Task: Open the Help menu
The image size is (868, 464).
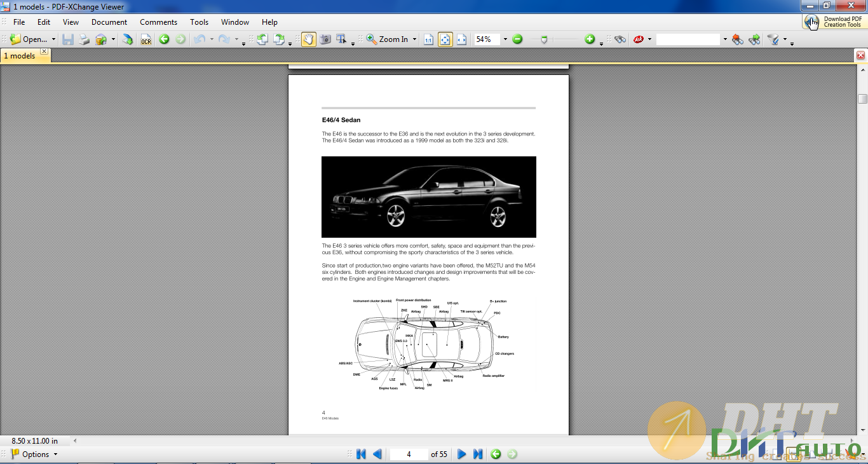Action: click(270, 22)
